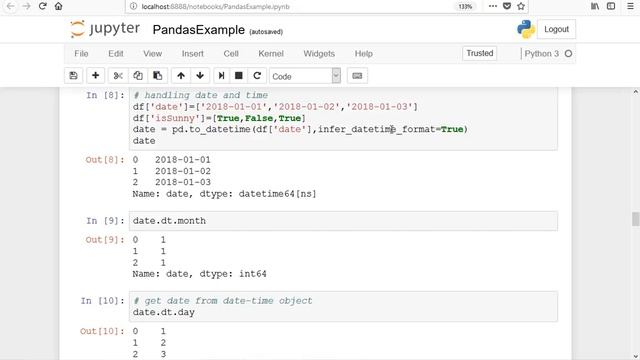
Task: Open the site information icon in the address bar
Action: tap(133, 7)
